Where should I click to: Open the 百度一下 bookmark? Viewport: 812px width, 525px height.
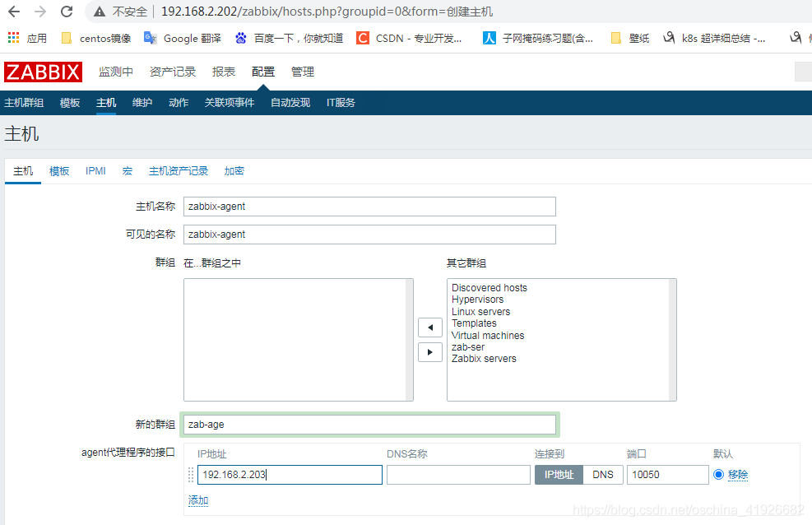(289, 38)
